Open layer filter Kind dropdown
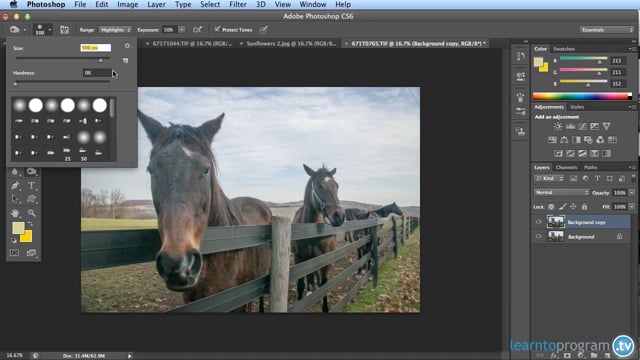Screen dimensions: 640x360 coord(549,178)
